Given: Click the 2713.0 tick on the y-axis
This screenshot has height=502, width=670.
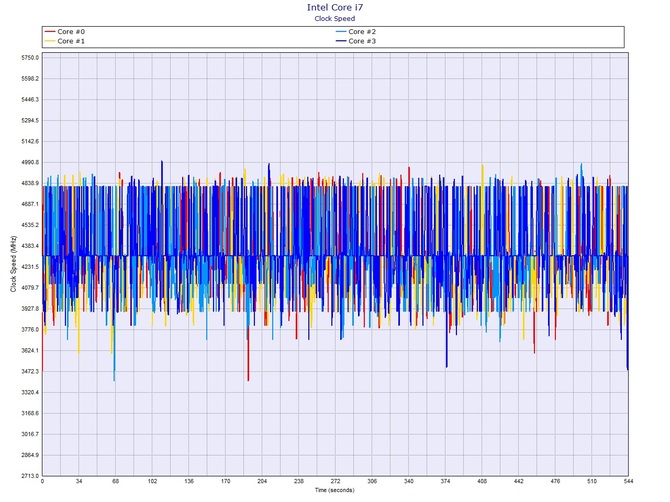Looking at the screenshot, I should (28, 476).
